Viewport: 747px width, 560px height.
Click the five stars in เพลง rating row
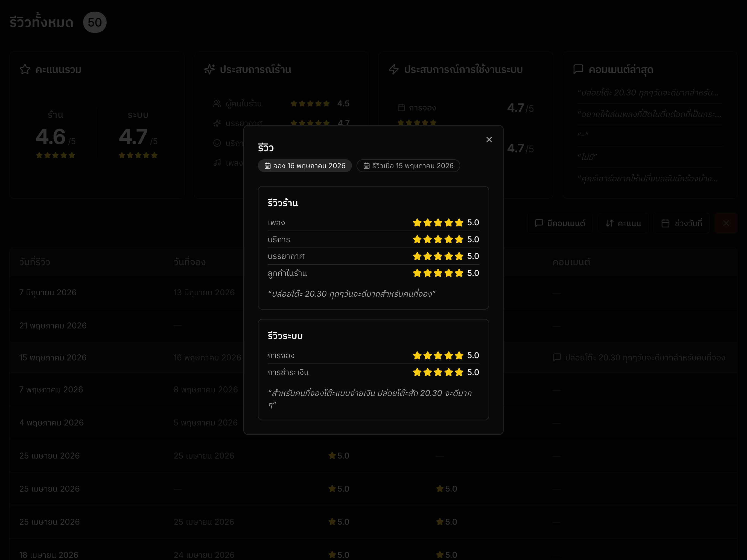[x=438, y=223]
